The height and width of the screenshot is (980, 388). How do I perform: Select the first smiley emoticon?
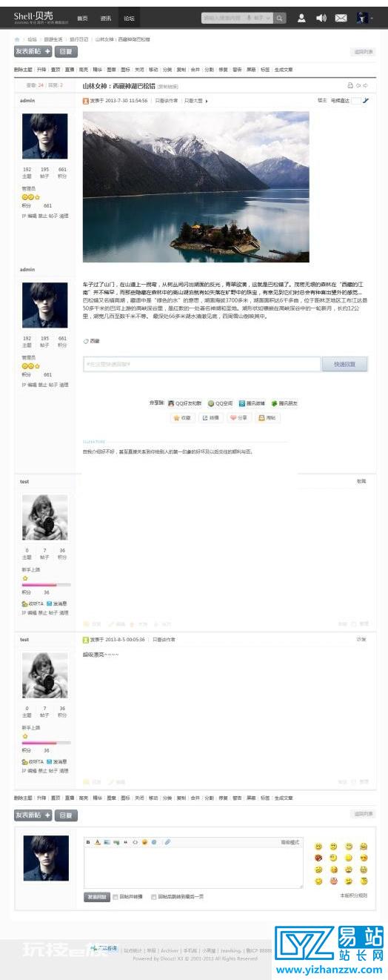coord(318,846)
